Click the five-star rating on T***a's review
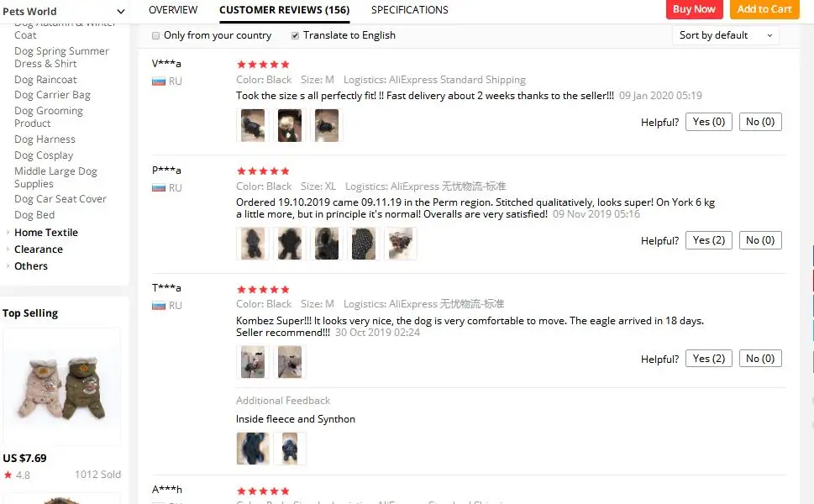The width and height of the screenshot is (814, 504). point(263,290)
